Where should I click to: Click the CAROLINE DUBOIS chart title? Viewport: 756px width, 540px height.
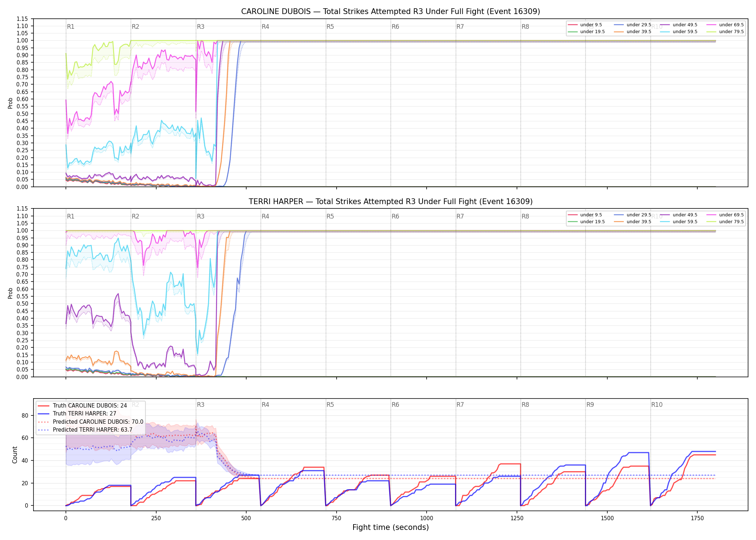coord(391,12)
